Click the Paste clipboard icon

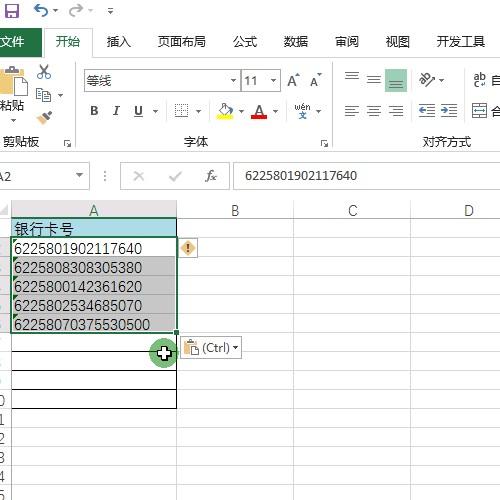pos(13,80)
